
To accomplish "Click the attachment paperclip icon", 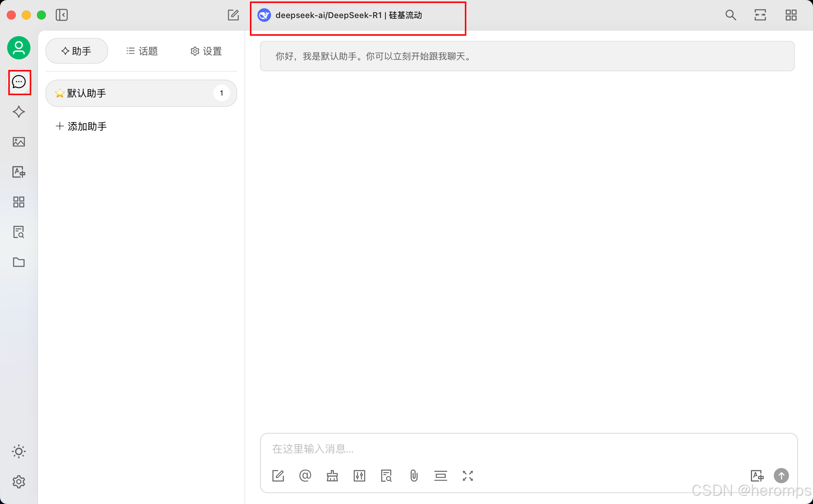I will pos(414,476).
